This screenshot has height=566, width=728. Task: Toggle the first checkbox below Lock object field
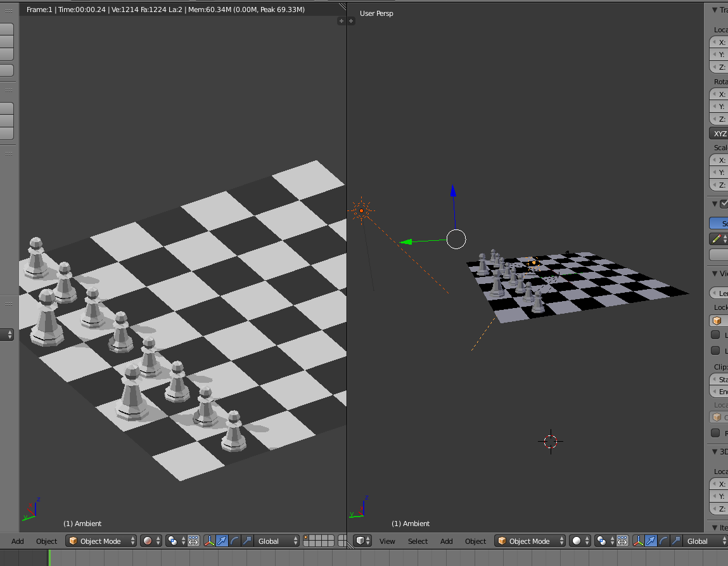click(715, 335)
